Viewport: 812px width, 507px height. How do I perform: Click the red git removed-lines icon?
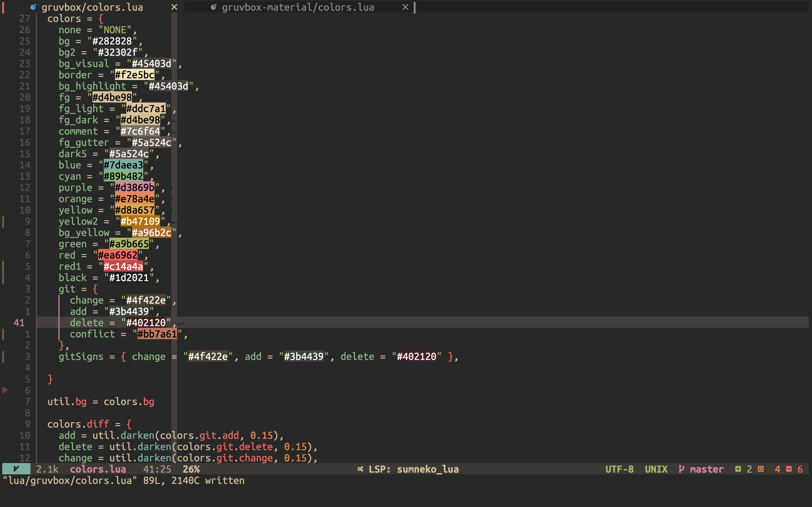click(x=789, y=469)
